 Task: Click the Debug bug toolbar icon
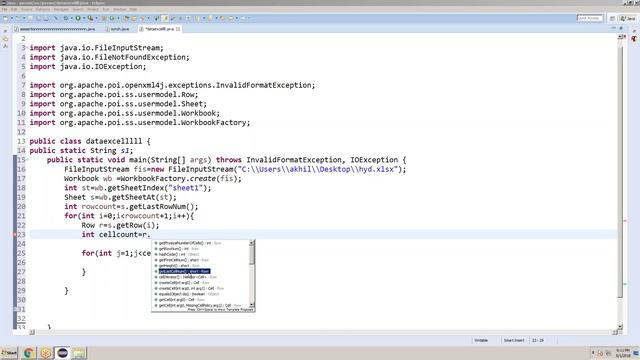pos(66,18)
